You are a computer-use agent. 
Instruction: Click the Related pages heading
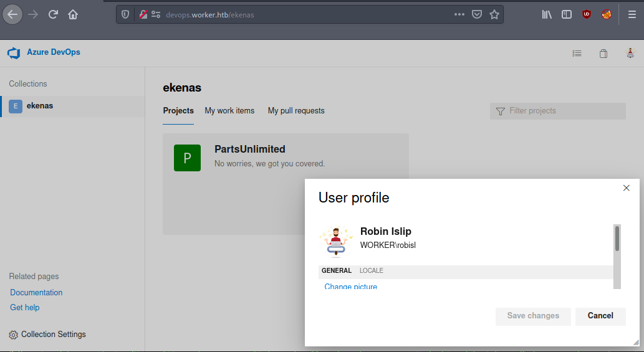tap(34, 277)
